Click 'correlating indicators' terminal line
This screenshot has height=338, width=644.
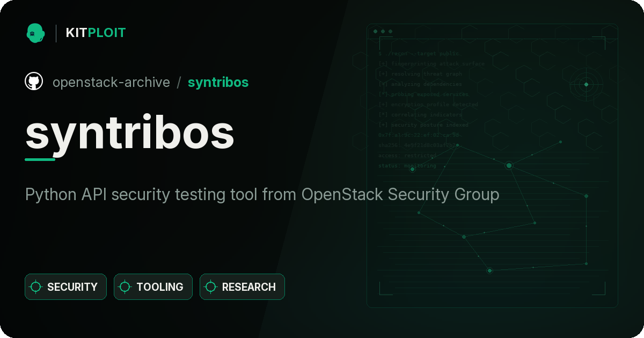420,115
